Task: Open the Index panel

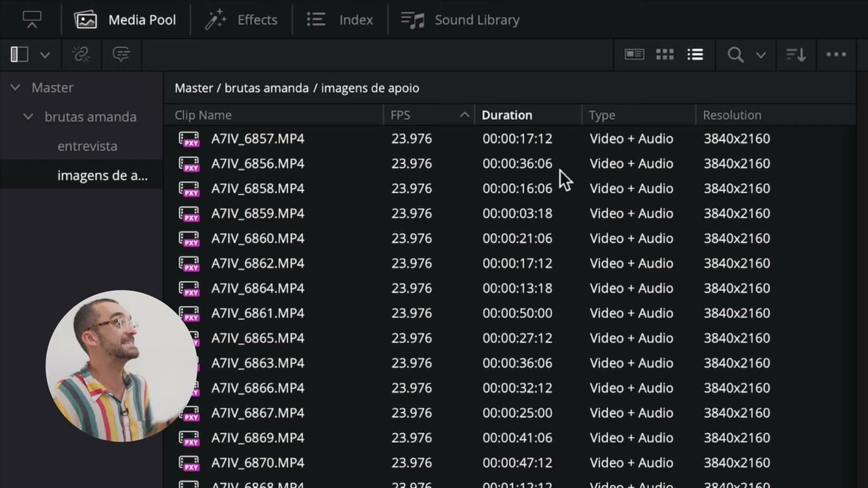Action: tap(340, 20)
